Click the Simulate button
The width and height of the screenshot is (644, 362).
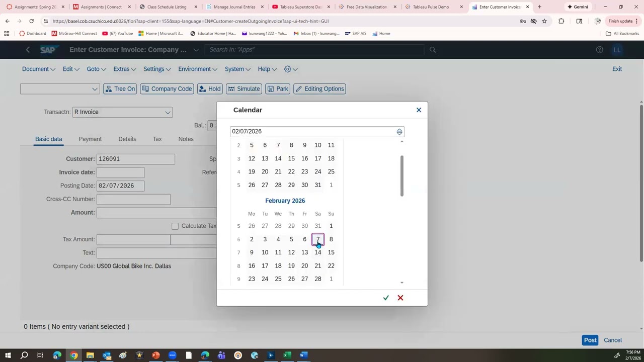coord(244,89)
